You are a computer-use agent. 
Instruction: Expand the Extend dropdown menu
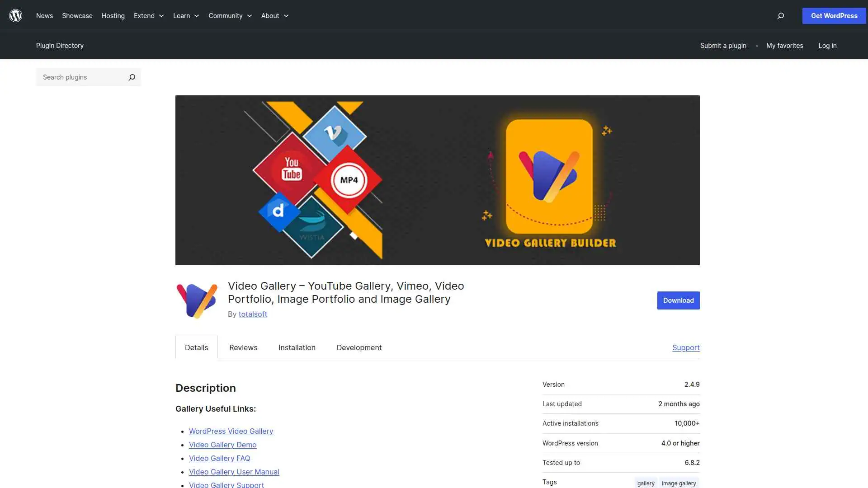click(x=149, y=16)
